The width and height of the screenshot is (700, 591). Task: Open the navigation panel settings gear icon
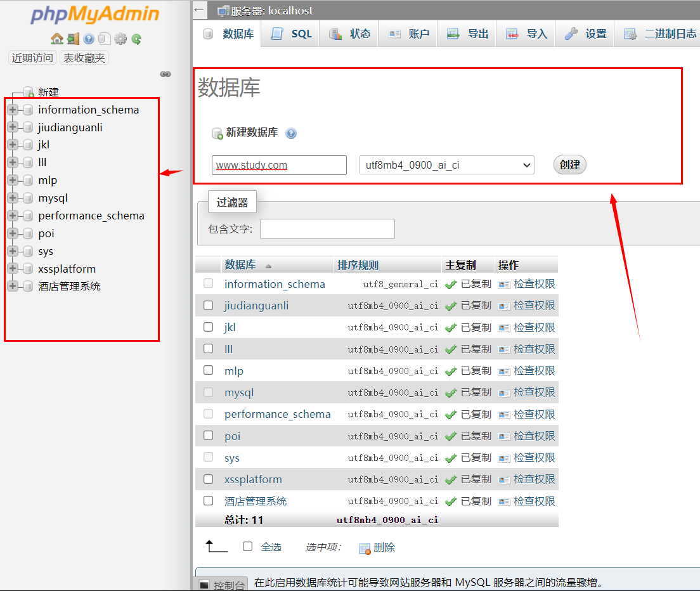pos(120,39)
